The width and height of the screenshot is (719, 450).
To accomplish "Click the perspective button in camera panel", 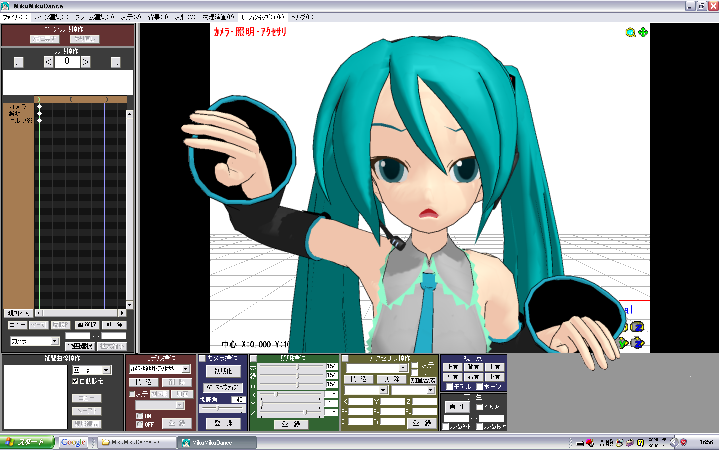I will 223,388.
